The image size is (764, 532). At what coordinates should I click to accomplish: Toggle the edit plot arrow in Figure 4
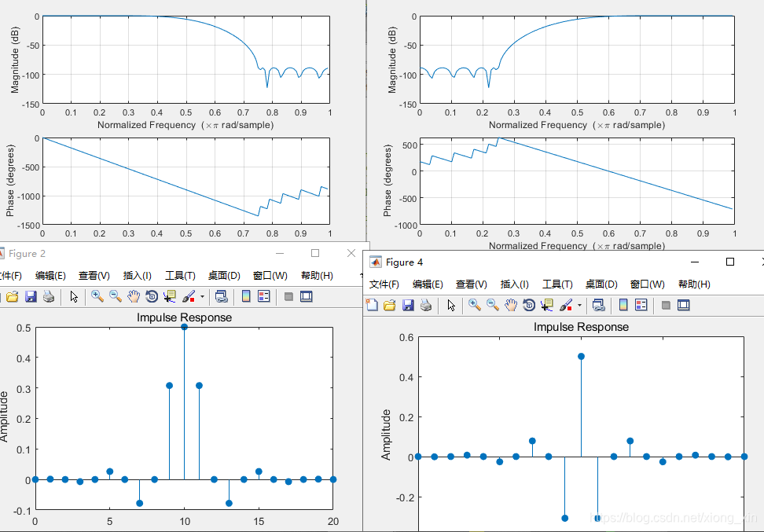click(x=450, y=306)
